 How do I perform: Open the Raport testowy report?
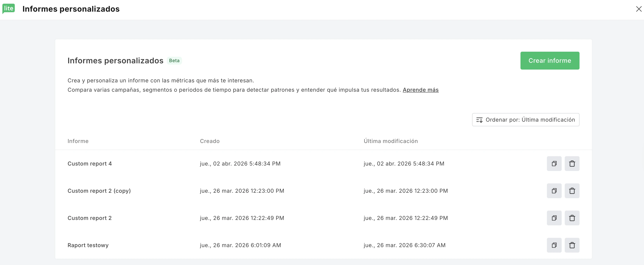(x=88, y=245)
